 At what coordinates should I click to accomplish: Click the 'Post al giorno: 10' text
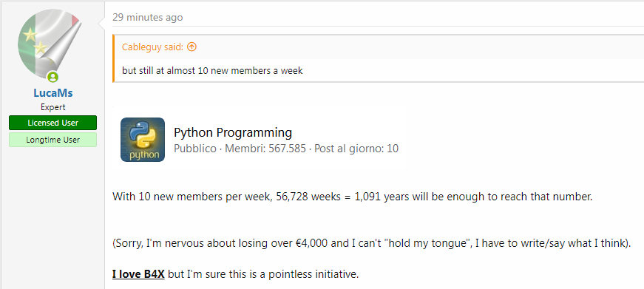356,148
